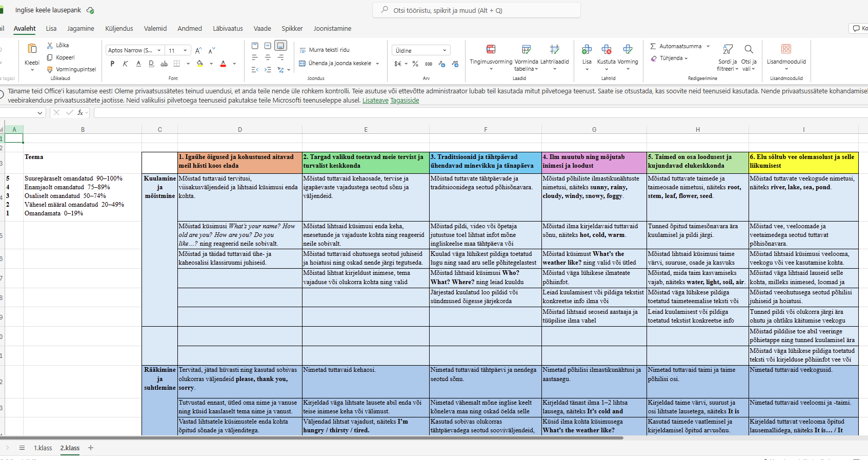Open Tingimusvorming conditional formatting
This screenshot has height=460, width=868.
pyautogui.click(x=491, y=49)
